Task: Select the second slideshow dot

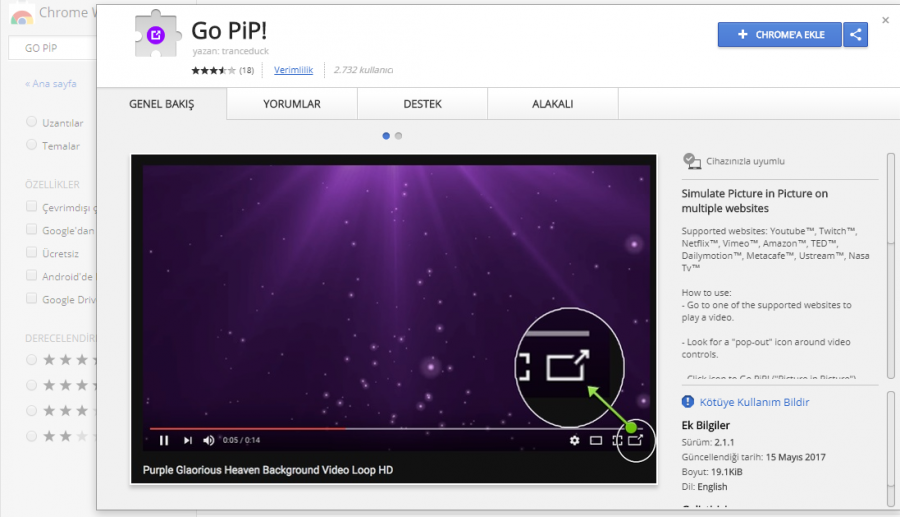Action: (x=398, y=136)
